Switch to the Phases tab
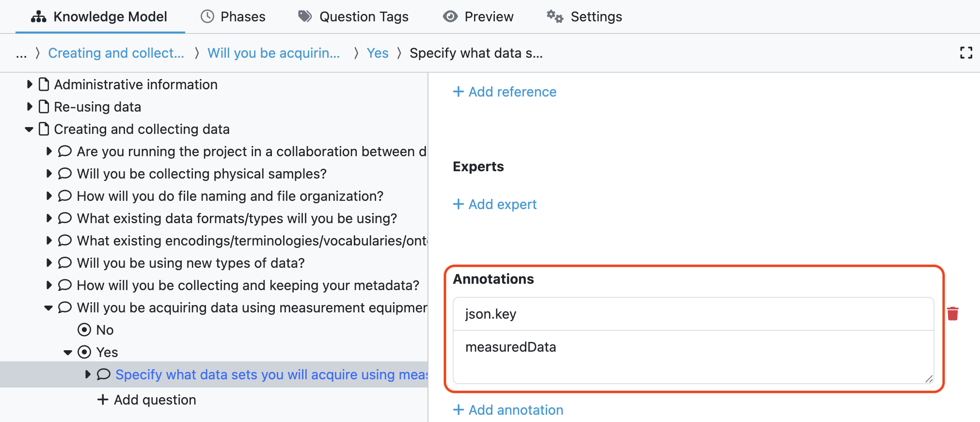Screen dimensions: 980x422 [x=233, y=16]
